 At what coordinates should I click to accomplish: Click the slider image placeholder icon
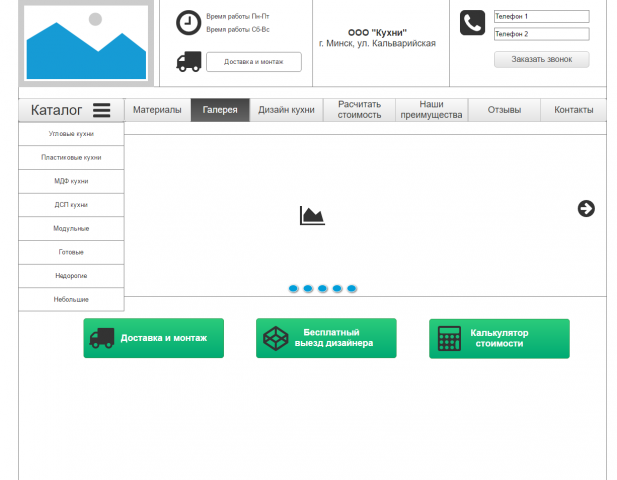(312, 216)
